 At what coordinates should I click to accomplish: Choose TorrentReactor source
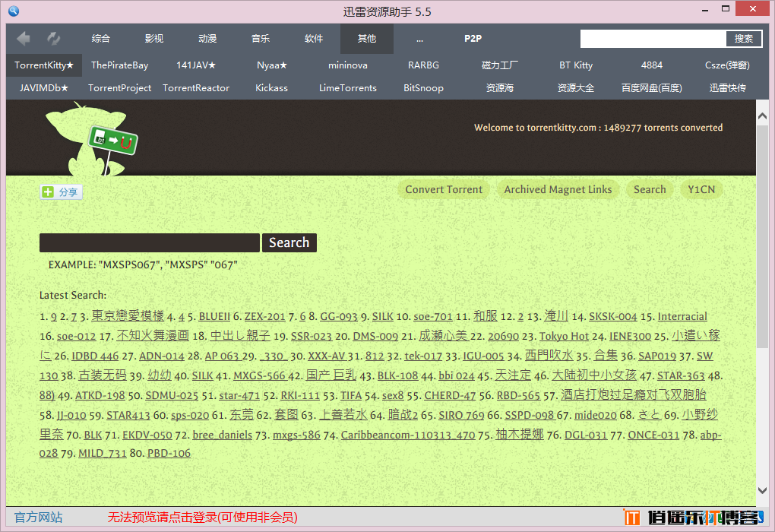196,88
